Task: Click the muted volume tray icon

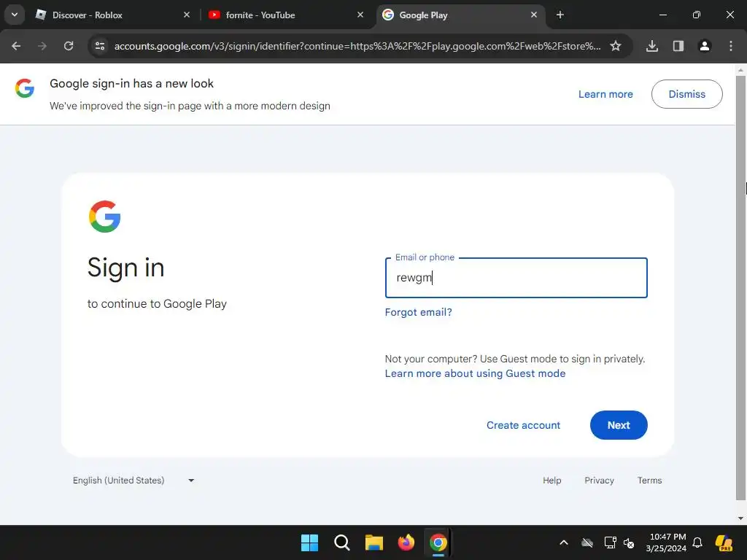Action: click(629, 542)
